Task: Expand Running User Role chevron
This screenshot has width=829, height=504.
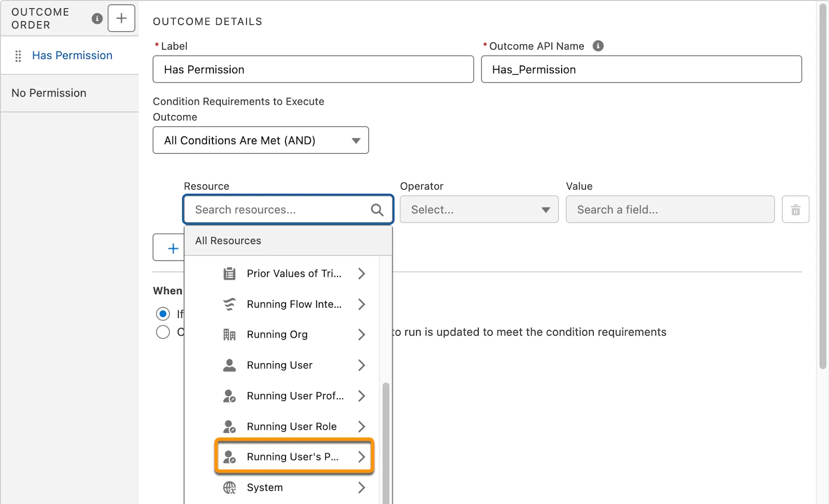Action: (362, 426)
